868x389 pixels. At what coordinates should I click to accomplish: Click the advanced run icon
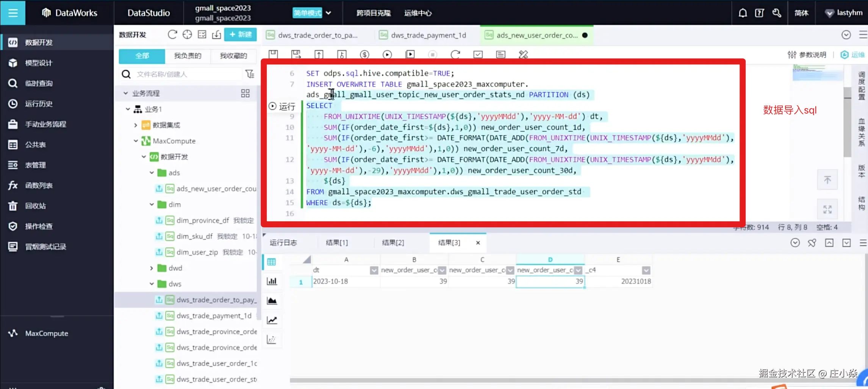[410, 54]
